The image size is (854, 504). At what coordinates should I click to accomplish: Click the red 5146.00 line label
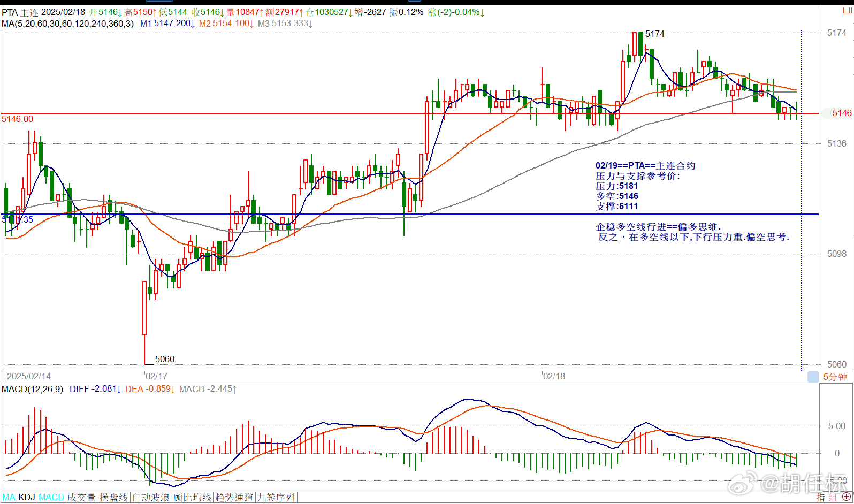click(18, 119)
